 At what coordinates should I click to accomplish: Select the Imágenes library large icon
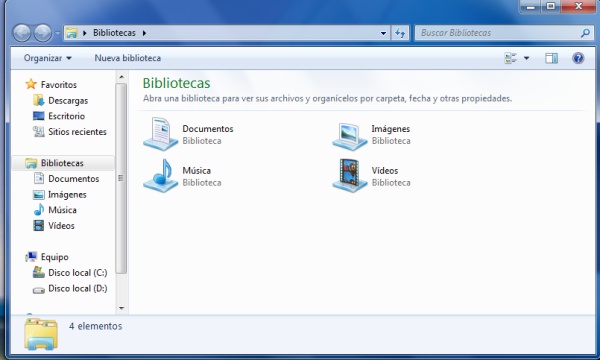pos(350,137)
